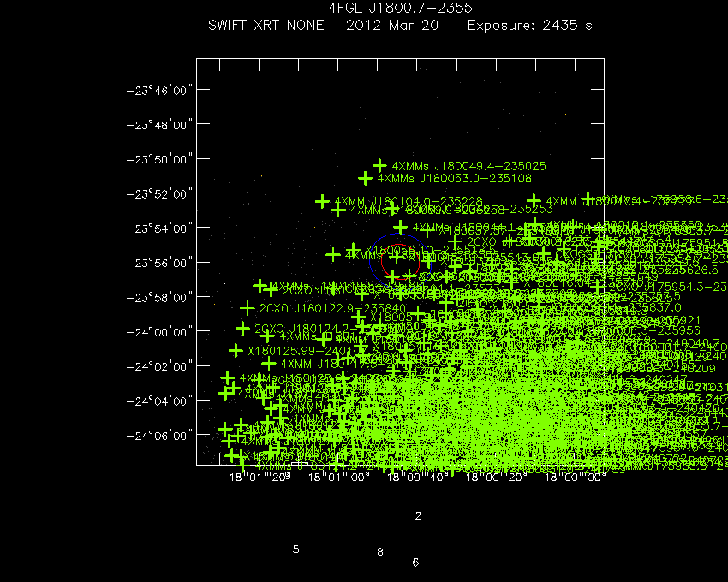Select source label 4XMM J180104.0-235228
Screen dimensions: 728x582
409,202
